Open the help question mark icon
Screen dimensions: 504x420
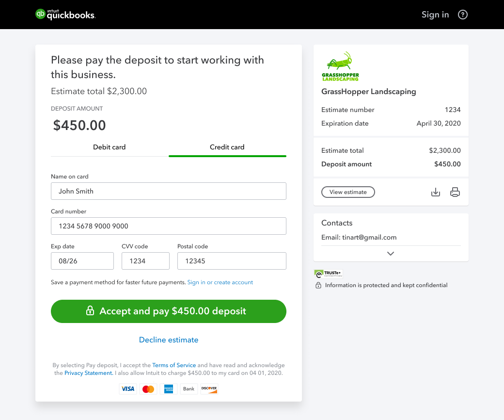click(463, 15)
